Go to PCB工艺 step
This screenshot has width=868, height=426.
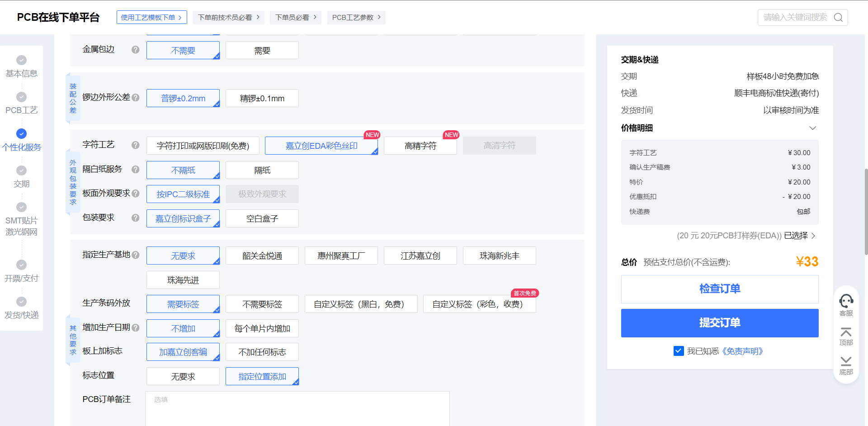[x=21, y=110]
